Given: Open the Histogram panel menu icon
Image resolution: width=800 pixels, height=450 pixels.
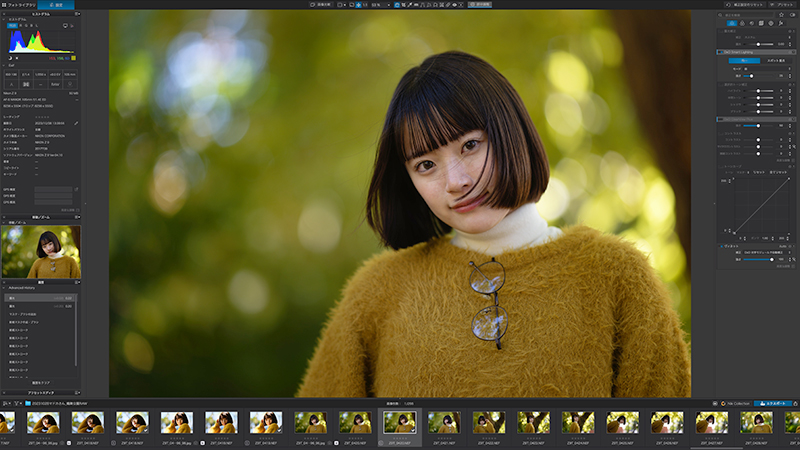Looking at the screenshot, I should coord(78,14).
